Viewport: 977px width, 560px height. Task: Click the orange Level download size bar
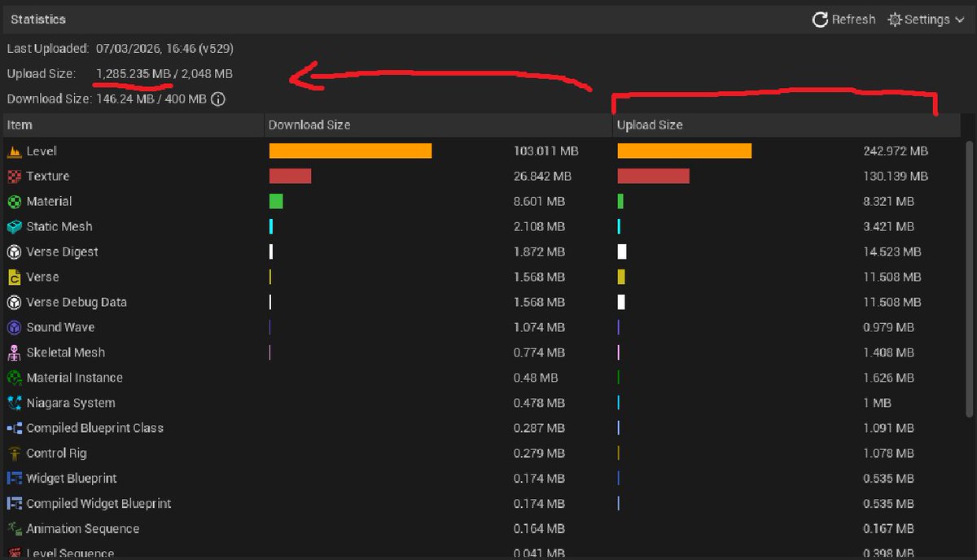click(350, 151)
